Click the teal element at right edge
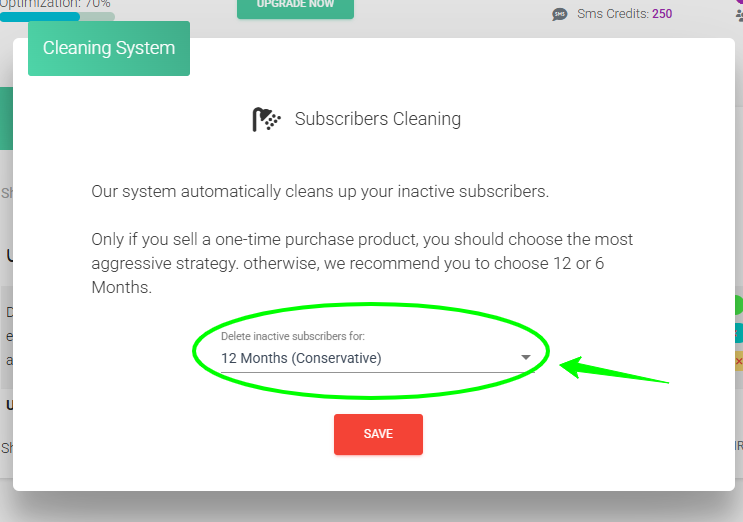Image resolution: width=743 pixels, height=522 pixels. (x=738, y=333)
